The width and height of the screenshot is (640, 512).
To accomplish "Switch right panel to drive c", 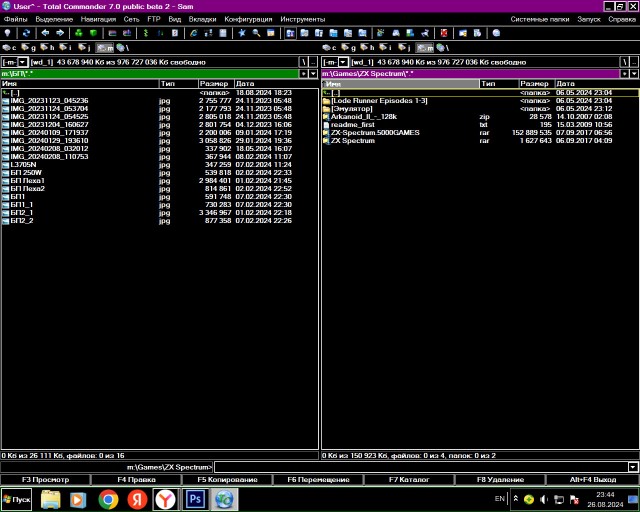I will [x=330, y=48].
